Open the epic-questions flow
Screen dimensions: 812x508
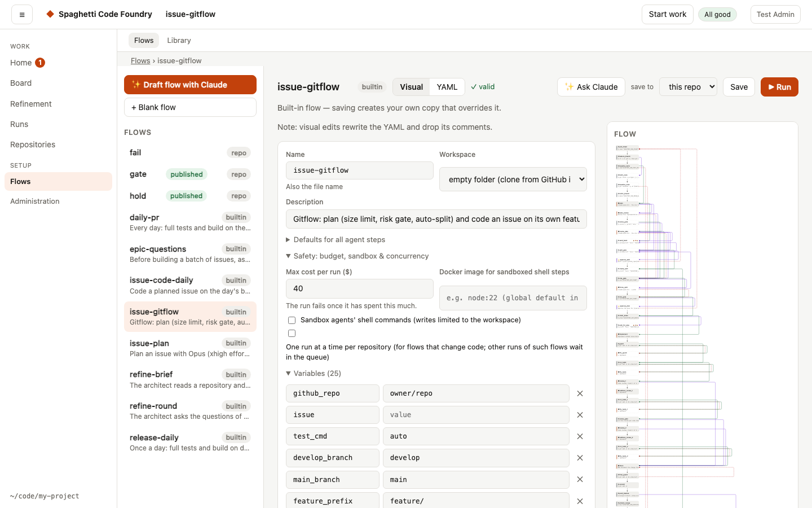[x=190, y=254]
